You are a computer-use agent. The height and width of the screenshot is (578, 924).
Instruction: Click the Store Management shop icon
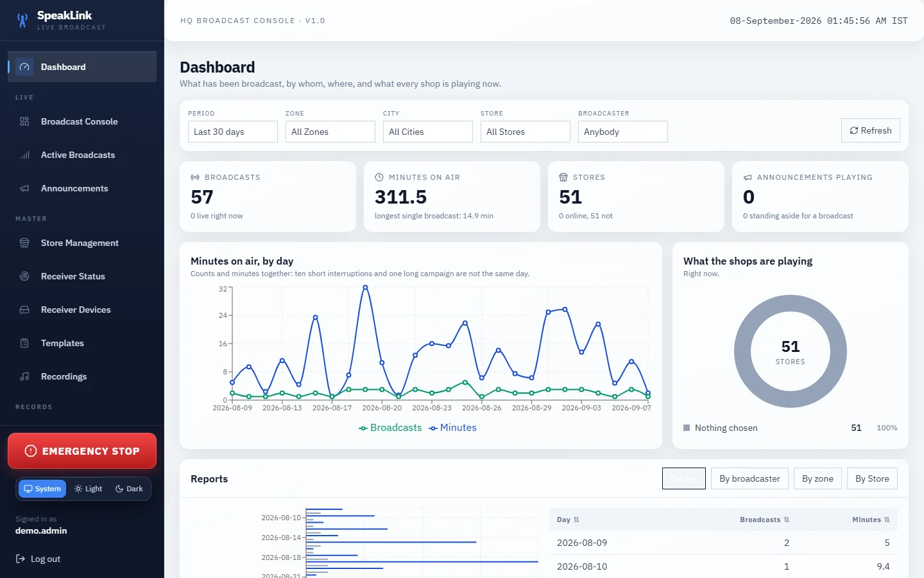(24, 243)
